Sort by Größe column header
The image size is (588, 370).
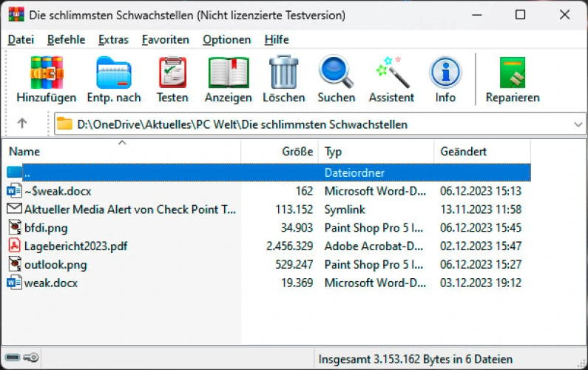[x=297, y=152]
